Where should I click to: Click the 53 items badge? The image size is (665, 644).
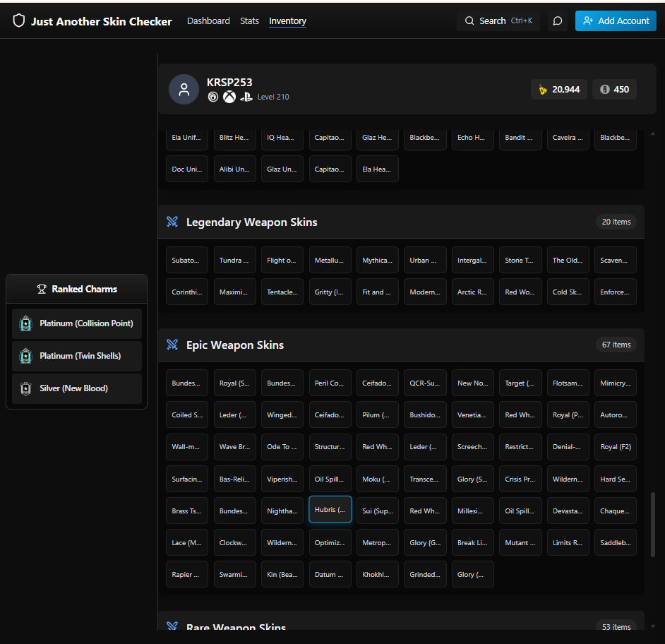click(x=616, y=626)
